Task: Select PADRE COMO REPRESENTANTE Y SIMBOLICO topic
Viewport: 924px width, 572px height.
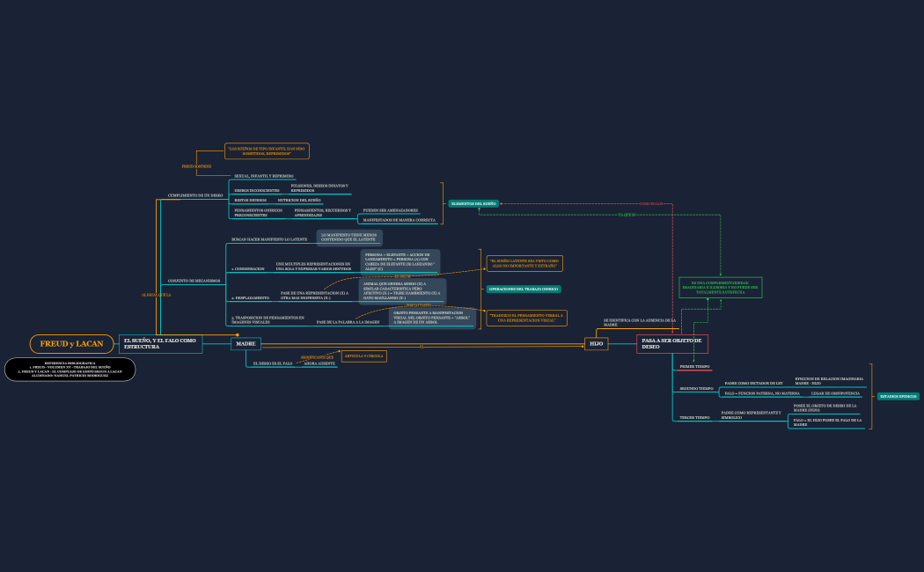Action: click(x=751, y=415)
